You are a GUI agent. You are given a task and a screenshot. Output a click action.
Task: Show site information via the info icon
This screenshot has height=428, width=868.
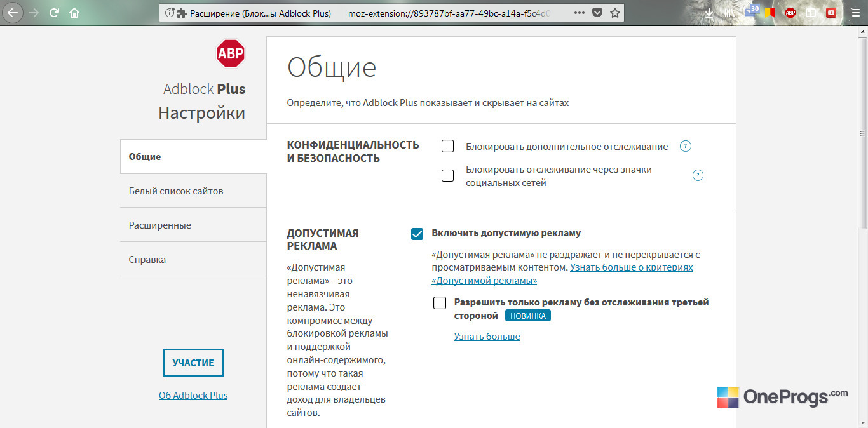point(169,13)
